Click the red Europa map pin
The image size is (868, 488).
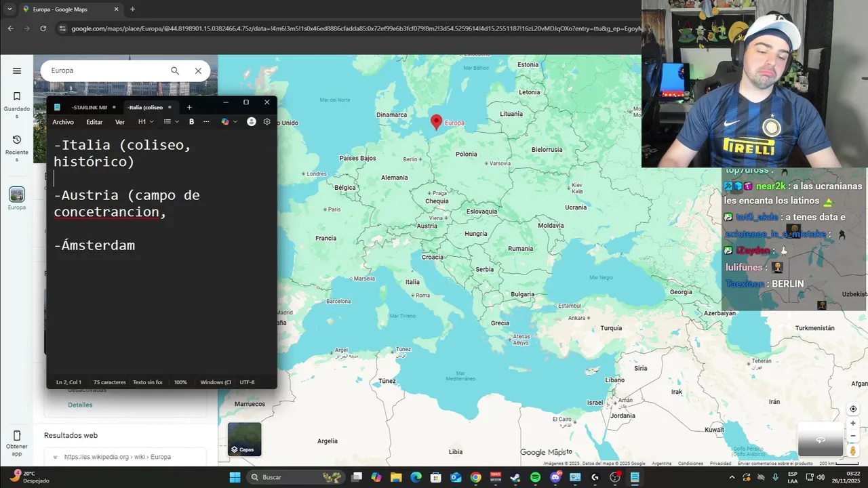437,122
